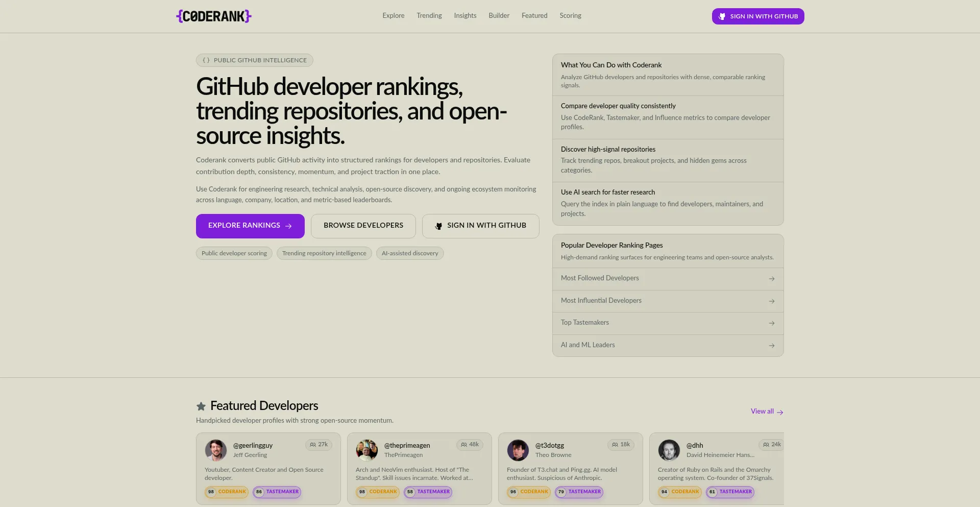This screenshot has width=980, height=507.
Task: Click the ThePrimeagen name text
Action: click(404, 455)
